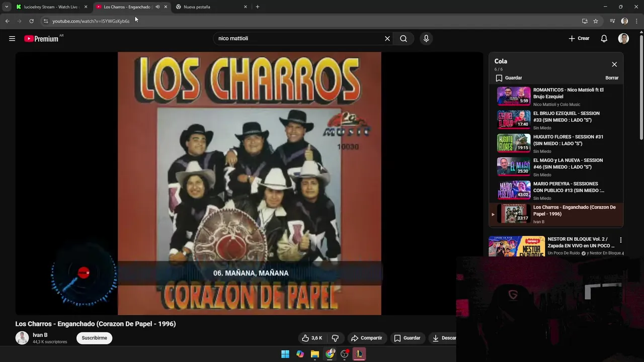Focus the address bar URL
This screenshot has height=362, width=644.
91,21
